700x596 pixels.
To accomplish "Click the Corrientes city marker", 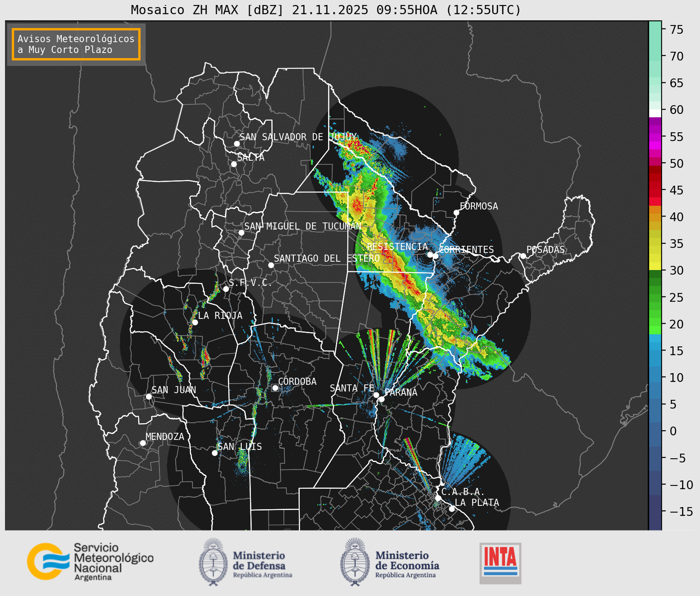I will (435, 256).
